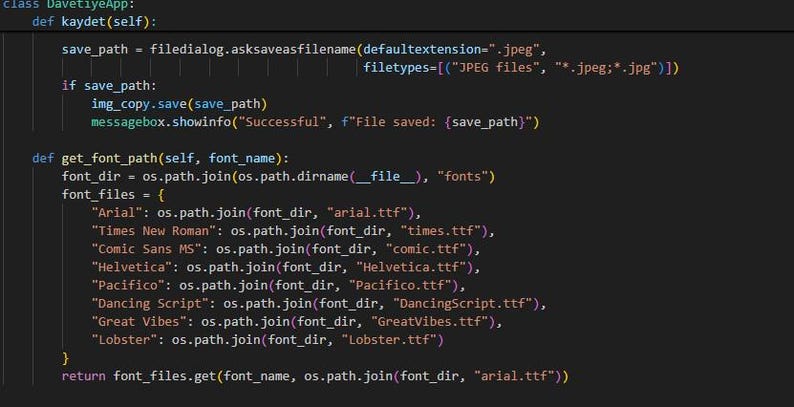Click 'font_files = {' line

pos(113,195)
